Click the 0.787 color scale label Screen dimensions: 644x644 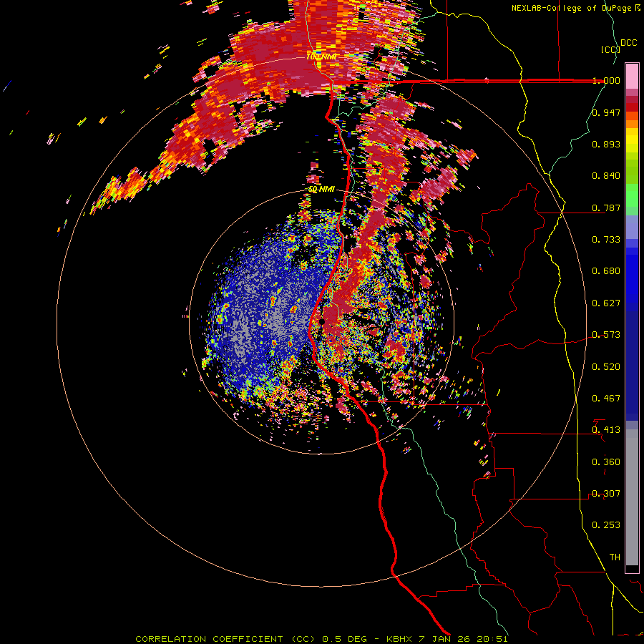606,208
